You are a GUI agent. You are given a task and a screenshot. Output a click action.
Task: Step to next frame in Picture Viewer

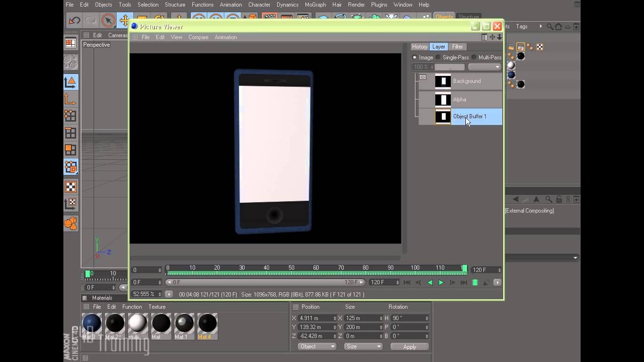point(452,283)
